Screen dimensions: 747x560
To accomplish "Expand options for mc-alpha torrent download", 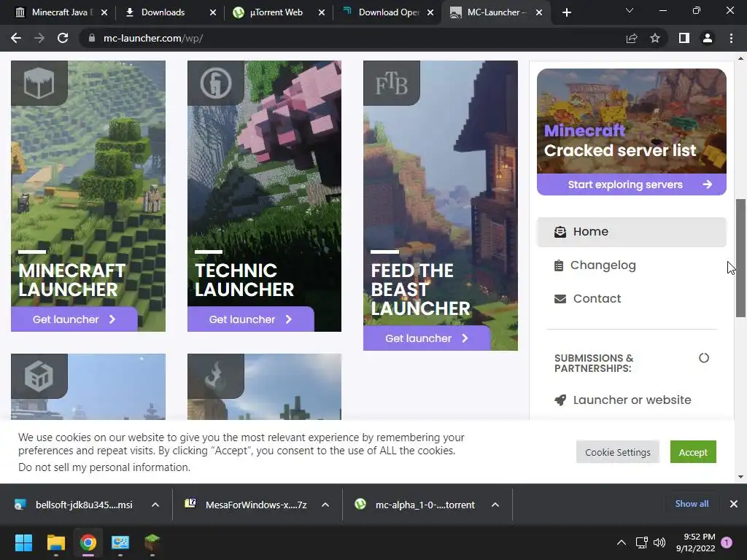I will (495, 505).
